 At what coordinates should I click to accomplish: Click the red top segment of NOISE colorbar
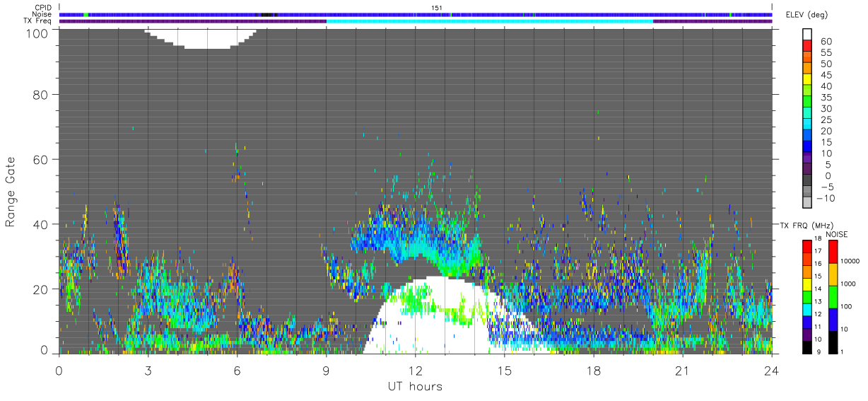click(x=833, y=252)
